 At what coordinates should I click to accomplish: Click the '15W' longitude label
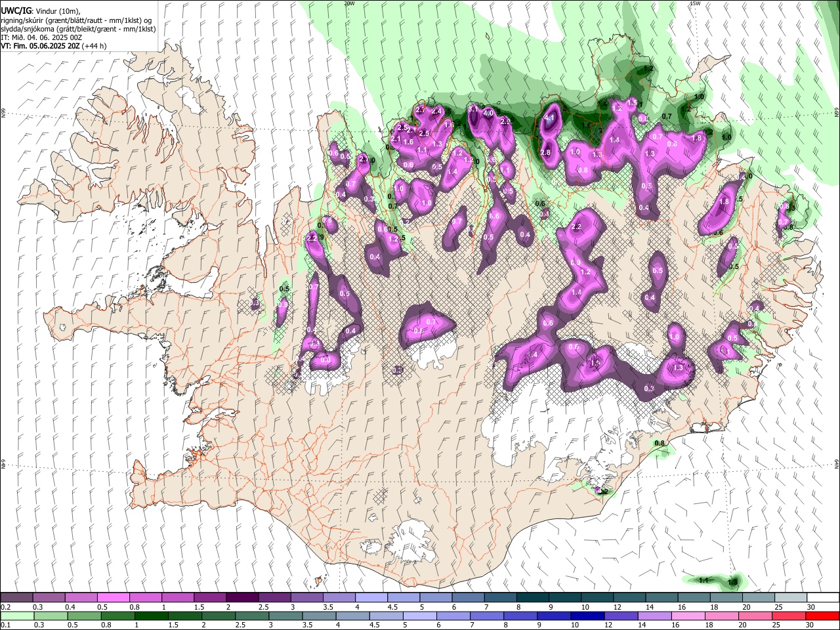(694, 3)
